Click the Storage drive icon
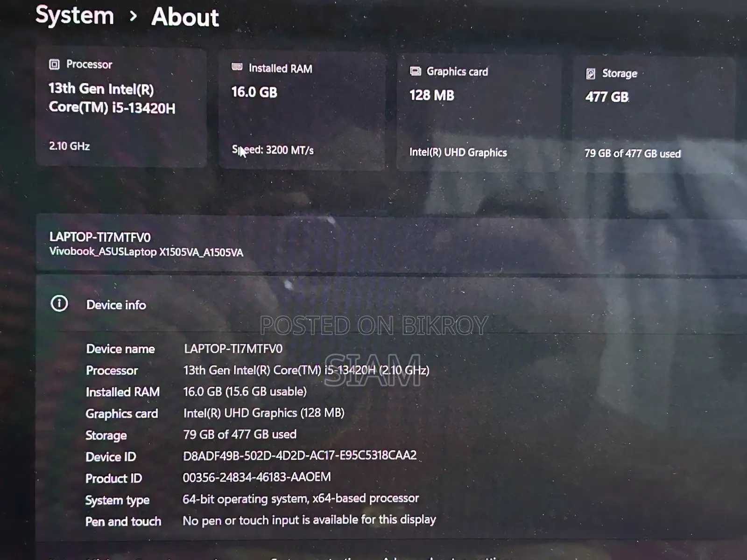Screen dimensions: 747x560 [591, 74]
